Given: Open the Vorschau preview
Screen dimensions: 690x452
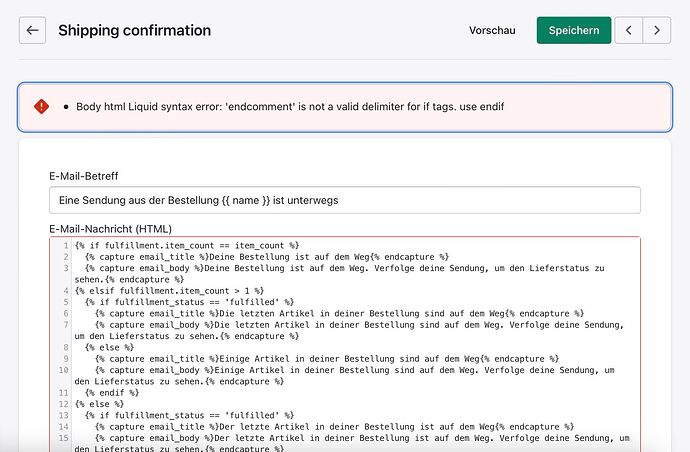Looking at the screenshot, I should coord(492,30).
